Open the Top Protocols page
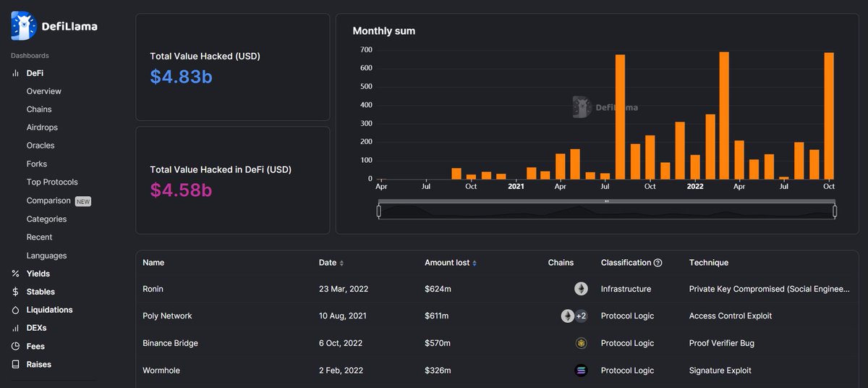 tap(52, 182)
